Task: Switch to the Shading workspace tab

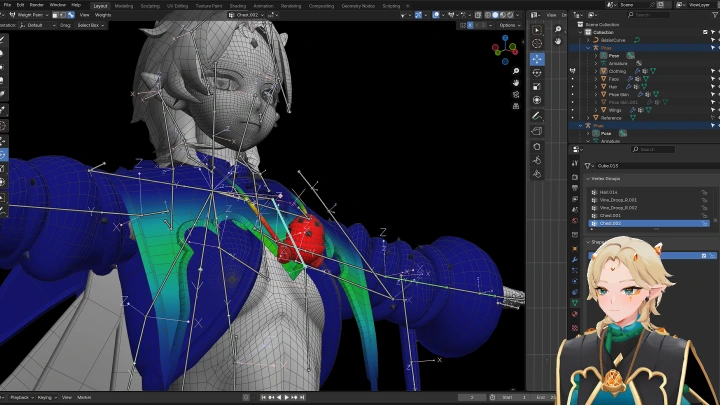Action: pos(237,6)
